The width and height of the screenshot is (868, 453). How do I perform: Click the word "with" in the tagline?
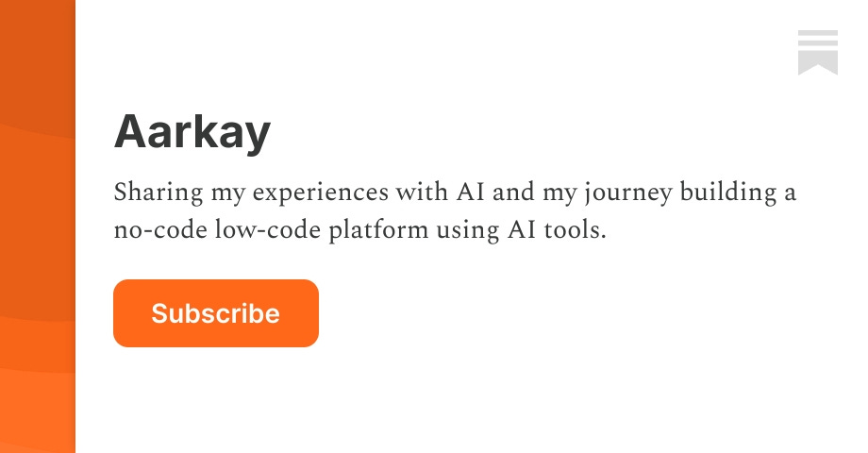[422, 193]
